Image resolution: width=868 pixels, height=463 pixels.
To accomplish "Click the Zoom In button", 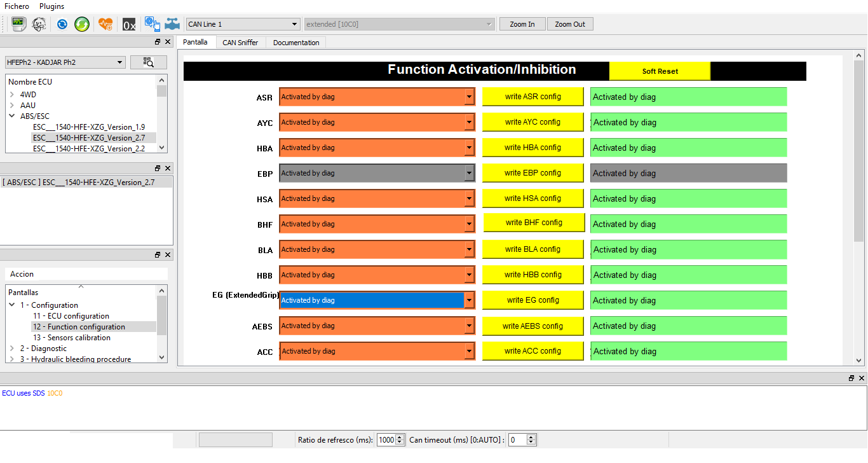I will pos(522,24).
